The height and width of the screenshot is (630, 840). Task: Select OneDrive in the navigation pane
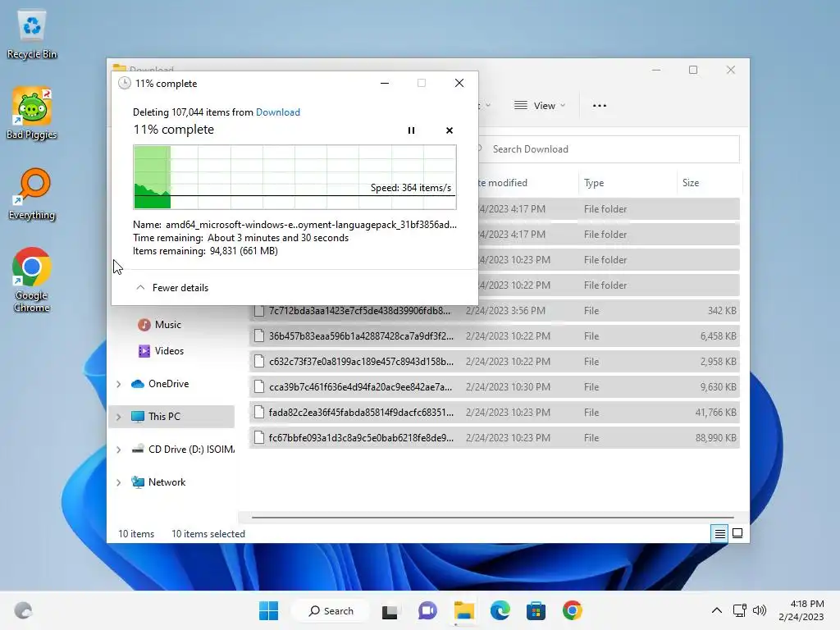pyautogui.click(x=168, y=384)
